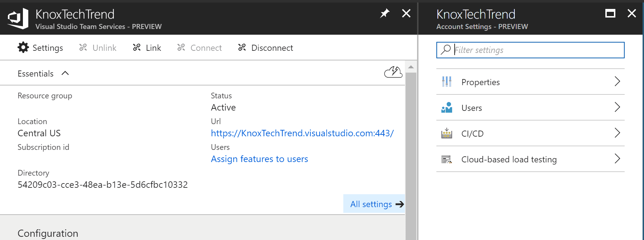Expand Properties via its chevron

coord(617,82)
